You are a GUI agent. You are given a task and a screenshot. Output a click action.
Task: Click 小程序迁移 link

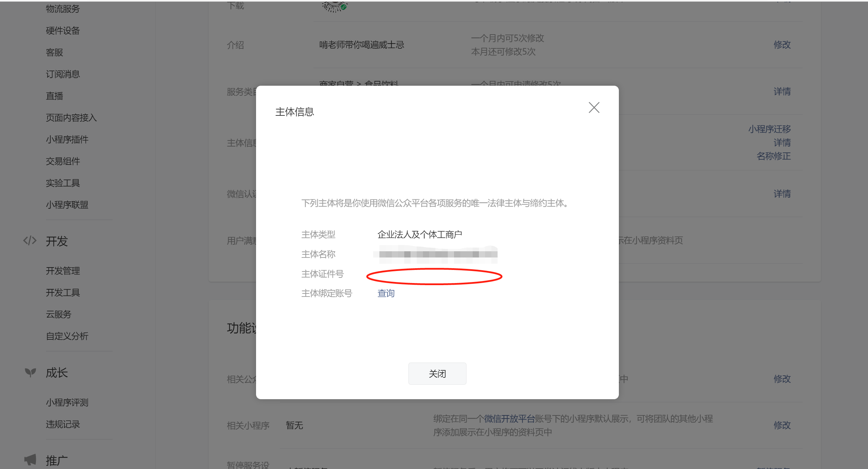tap(769, 129)
